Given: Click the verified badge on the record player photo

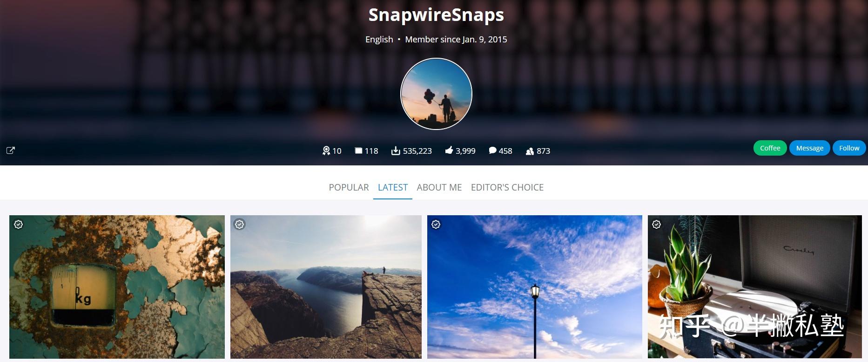Looking at the screenshot, I should pyautogui.click(x=657, y=224).
